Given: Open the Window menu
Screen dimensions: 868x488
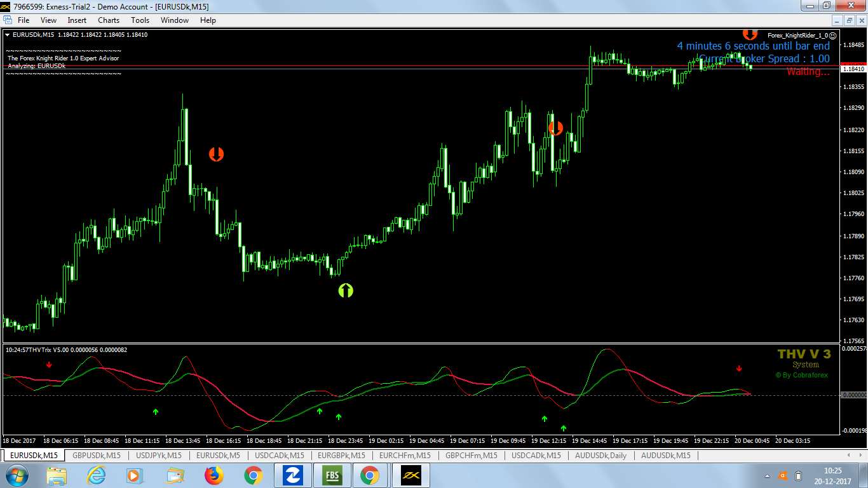Looking at the screenshot, I should [x=175, y=20].
